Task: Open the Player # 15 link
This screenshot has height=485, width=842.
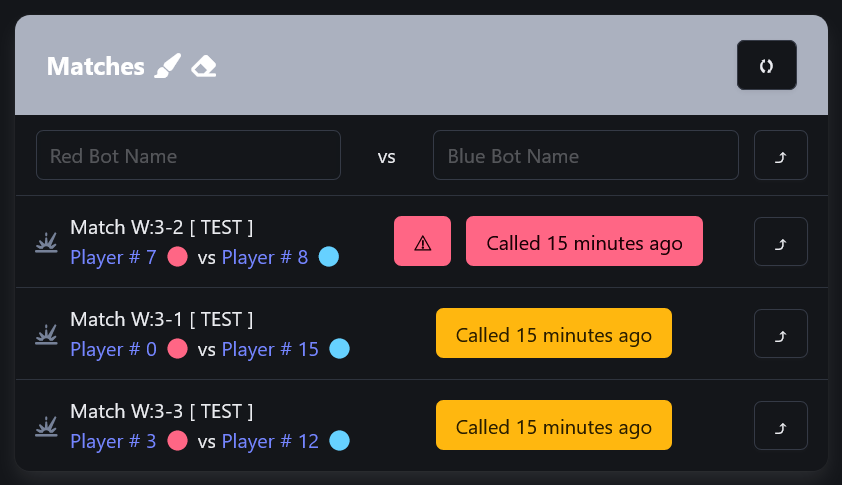Action: (x=270, y=350)
